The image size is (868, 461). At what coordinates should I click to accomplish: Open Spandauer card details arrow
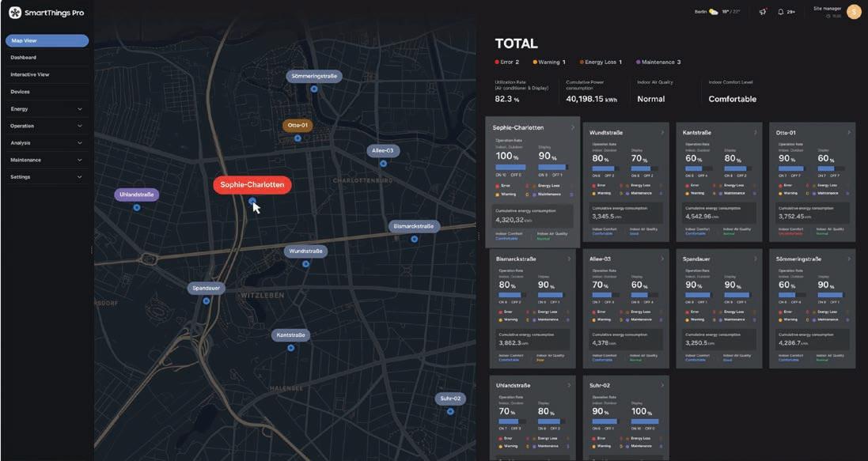(756, 259)
